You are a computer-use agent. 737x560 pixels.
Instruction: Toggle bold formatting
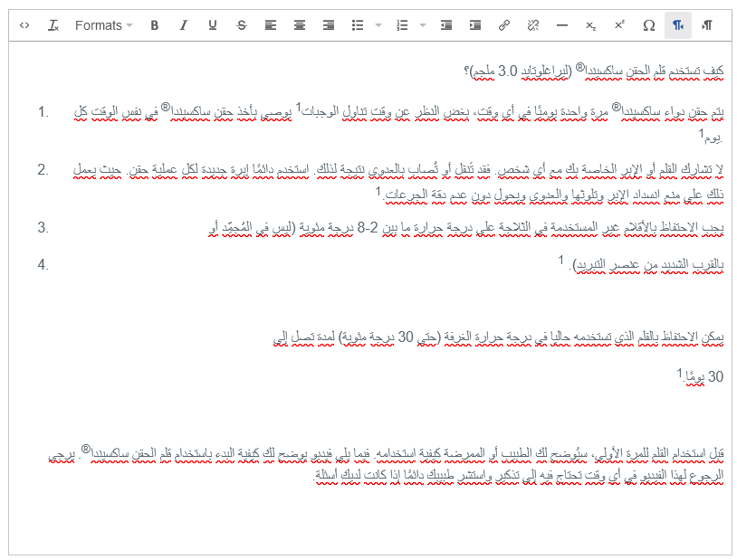tap(155, 25)
